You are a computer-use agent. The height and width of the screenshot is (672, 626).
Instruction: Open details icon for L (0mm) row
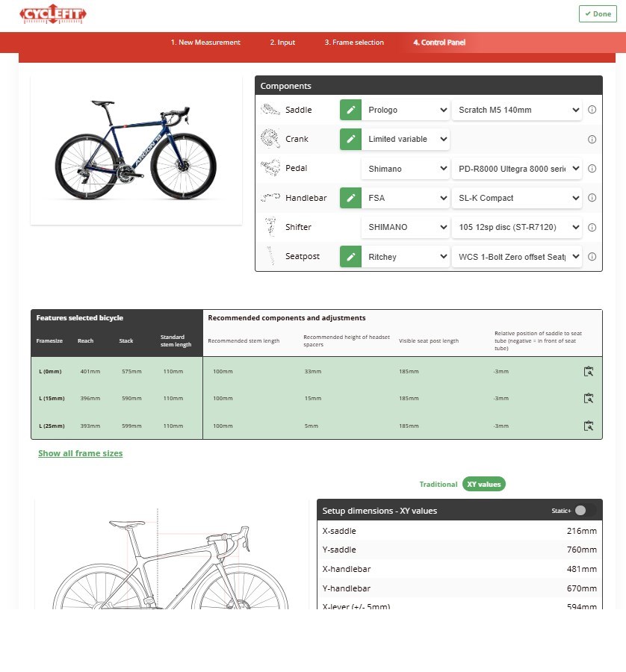588,371
